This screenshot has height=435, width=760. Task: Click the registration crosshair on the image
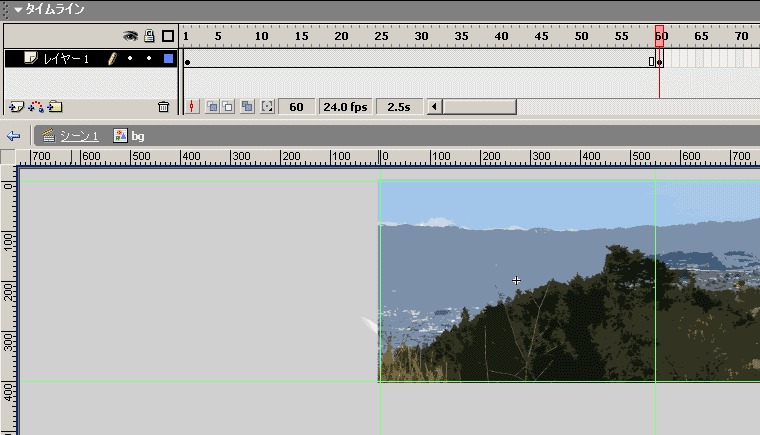(x=516, y=280)
